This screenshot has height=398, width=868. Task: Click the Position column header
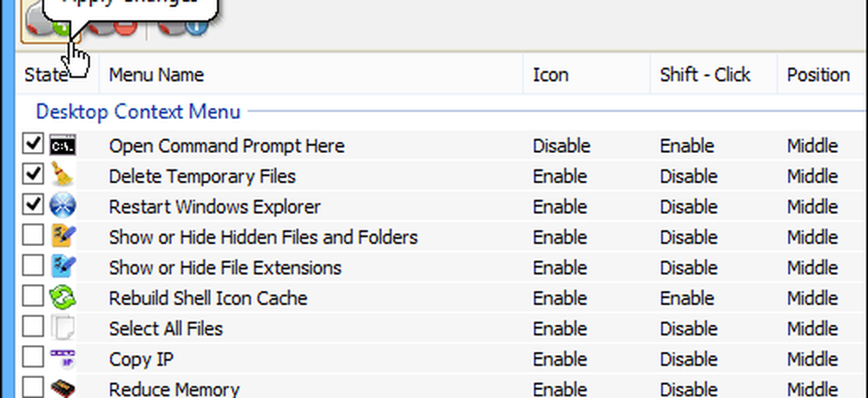[818, 75]
